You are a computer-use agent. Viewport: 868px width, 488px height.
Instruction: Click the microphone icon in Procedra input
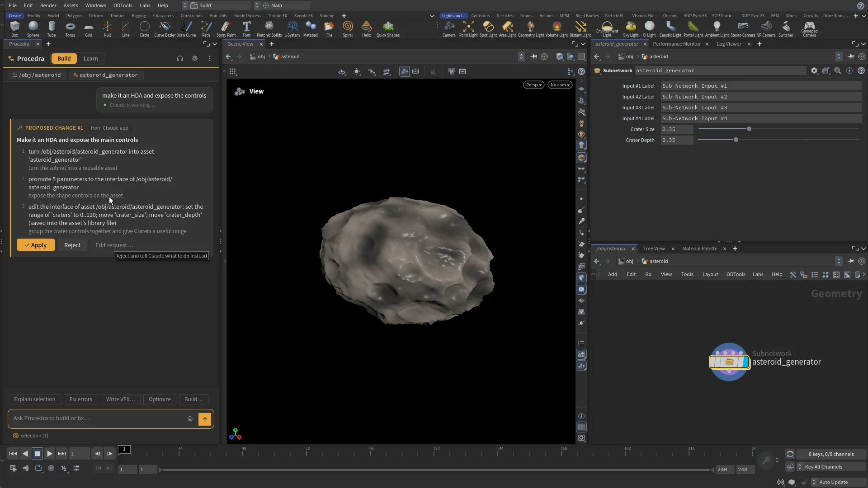(190, 419)
